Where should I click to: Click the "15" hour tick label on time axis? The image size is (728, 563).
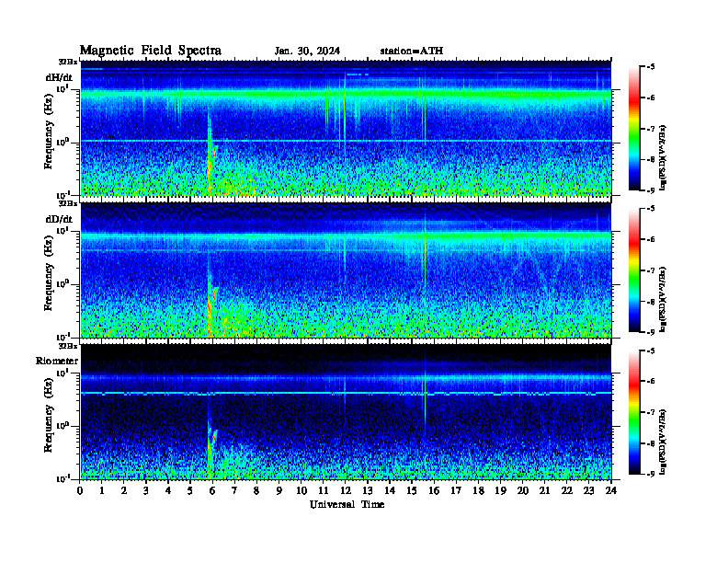point(412,491)
